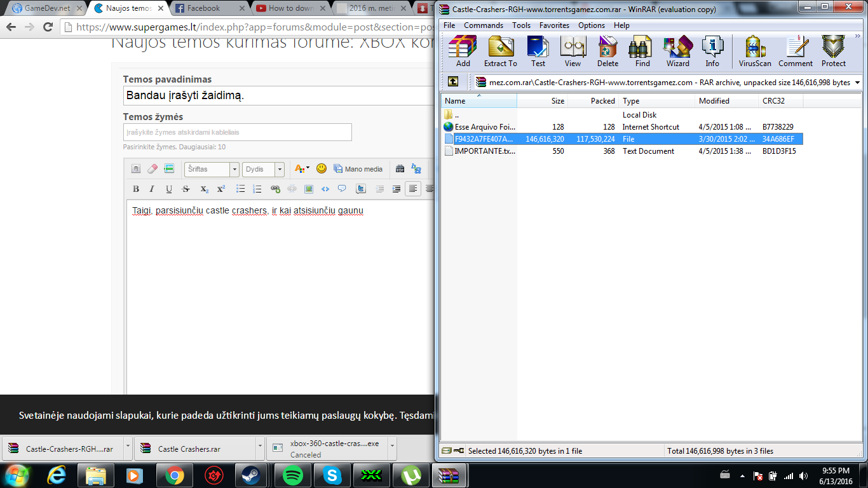Viewport: 868px width, 488px height.
Task: Run Test on the archive
Action: 538,51
